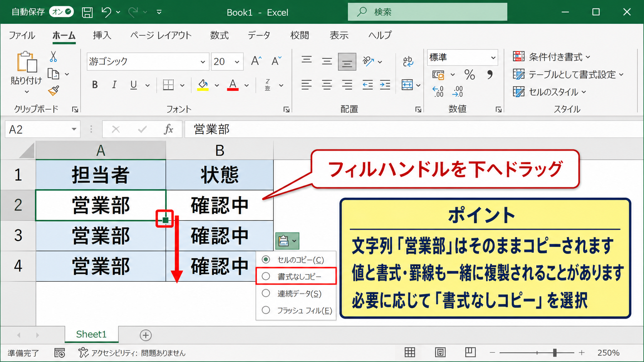
Task: Click セルのスタイル button
Action: (550, 92)
